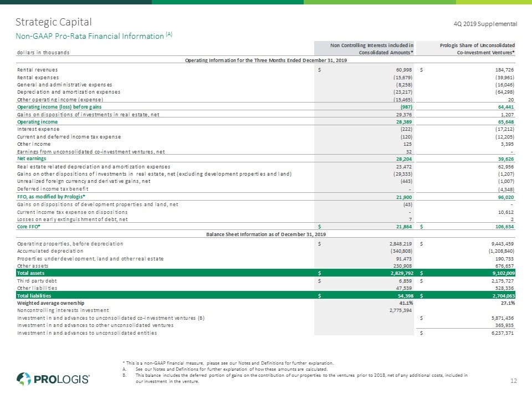Click the value 9,443,459
The width and height of the screenshot is (532, 399).
[503, 244]
